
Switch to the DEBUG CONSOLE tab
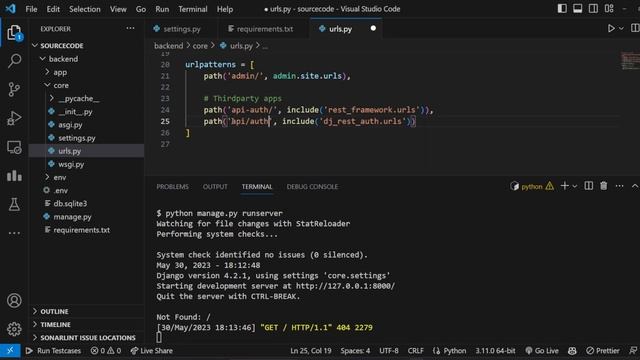coord(312,187)
